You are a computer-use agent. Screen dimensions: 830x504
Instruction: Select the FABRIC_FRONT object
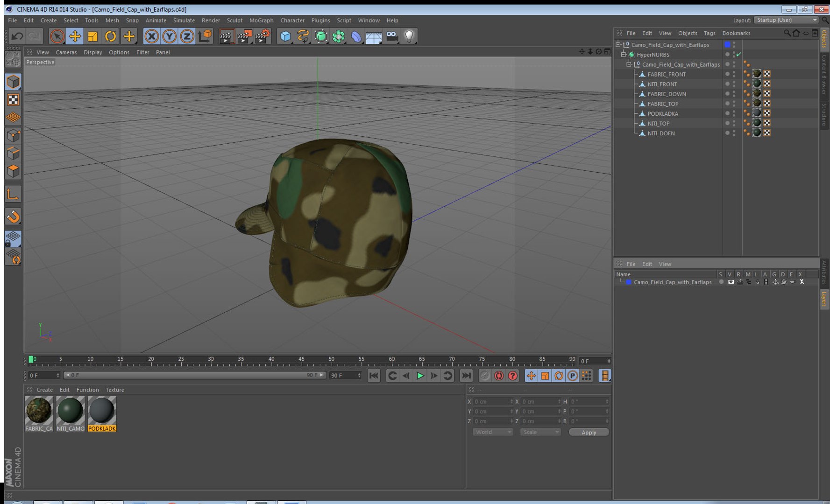(x=667, y=74)
